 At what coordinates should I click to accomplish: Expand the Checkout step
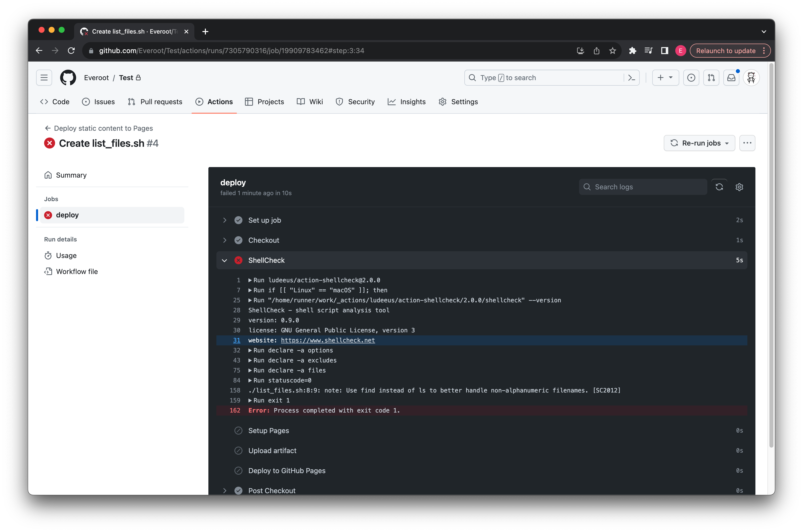click(224, 240)
